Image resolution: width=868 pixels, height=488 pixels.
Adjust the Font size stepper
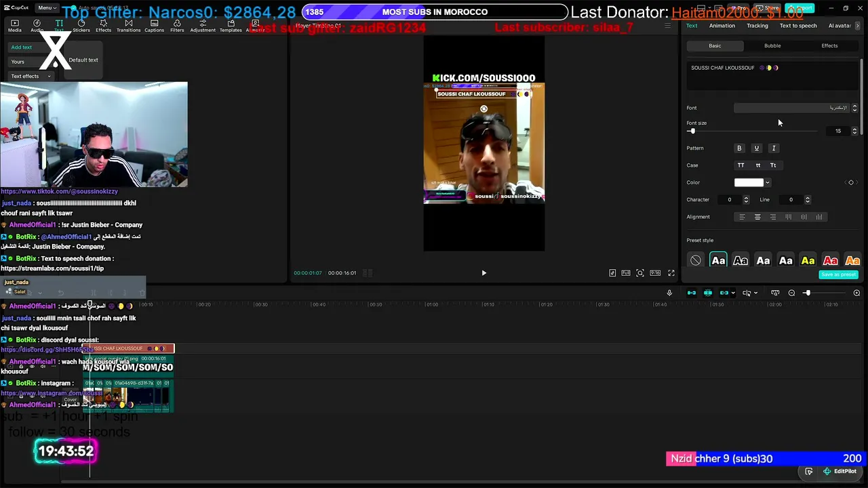854,131
